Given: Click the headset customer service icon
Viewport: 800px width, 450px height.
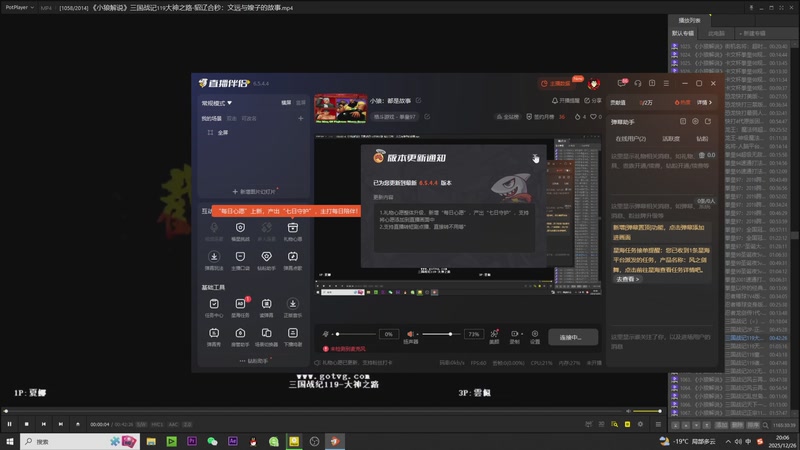Looking at the screenshot, I should pyautogui.click(x=638, y=83).
